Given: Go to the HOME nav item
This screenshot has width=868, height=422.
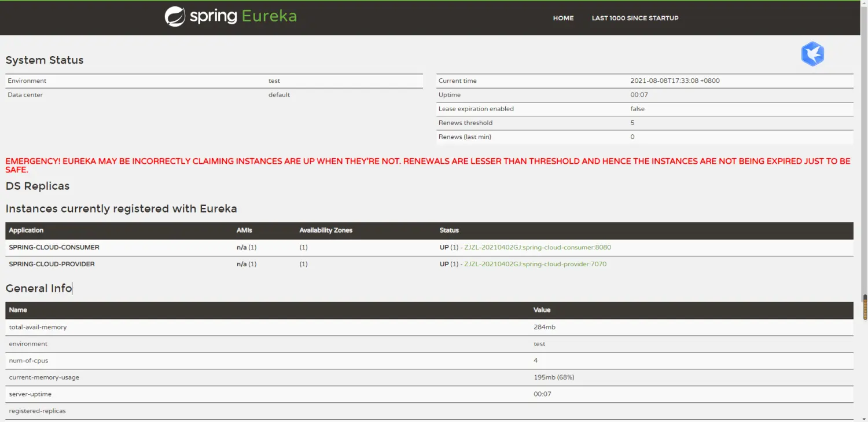Looking at the screenshot, I should point(563,18).
